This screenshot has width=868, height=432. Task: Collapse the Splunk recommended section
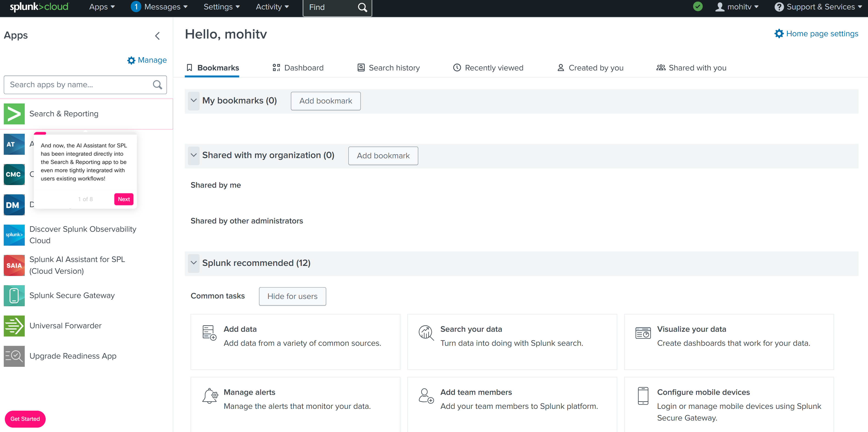click(x=194, y=263)
